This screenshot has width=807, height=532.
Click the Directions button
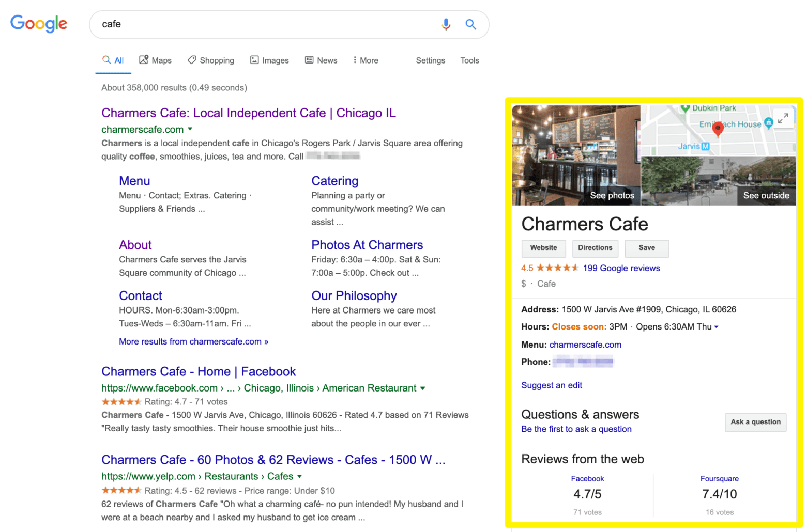(595, 248)
